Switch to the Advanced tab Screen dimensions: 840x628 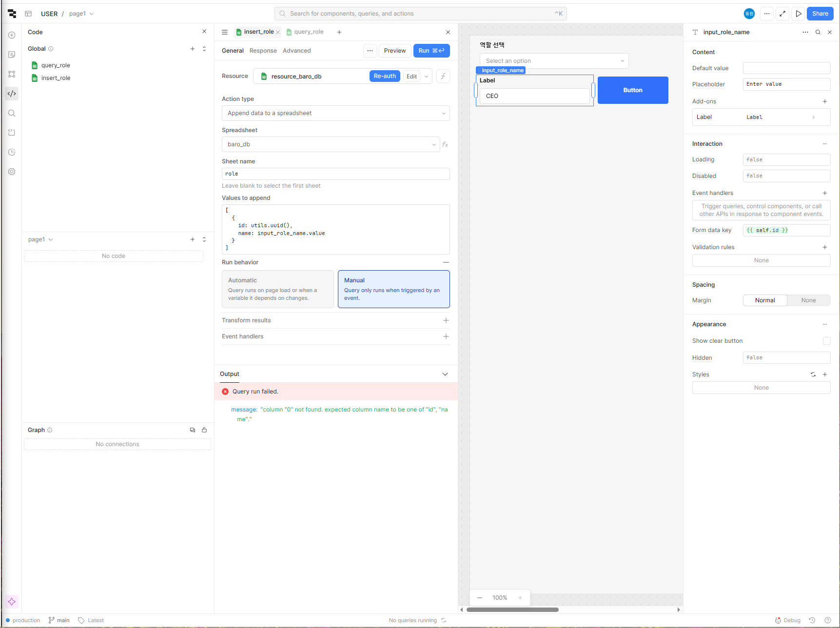[297, 51]
